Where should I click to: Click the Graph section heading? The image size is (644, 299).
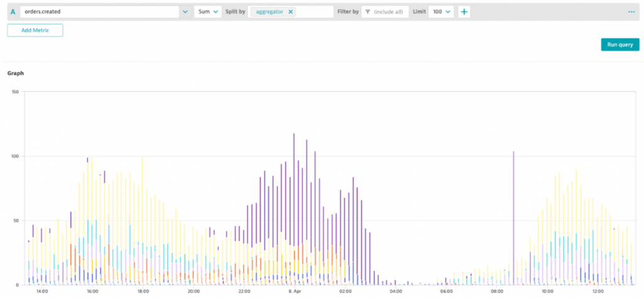15,73
